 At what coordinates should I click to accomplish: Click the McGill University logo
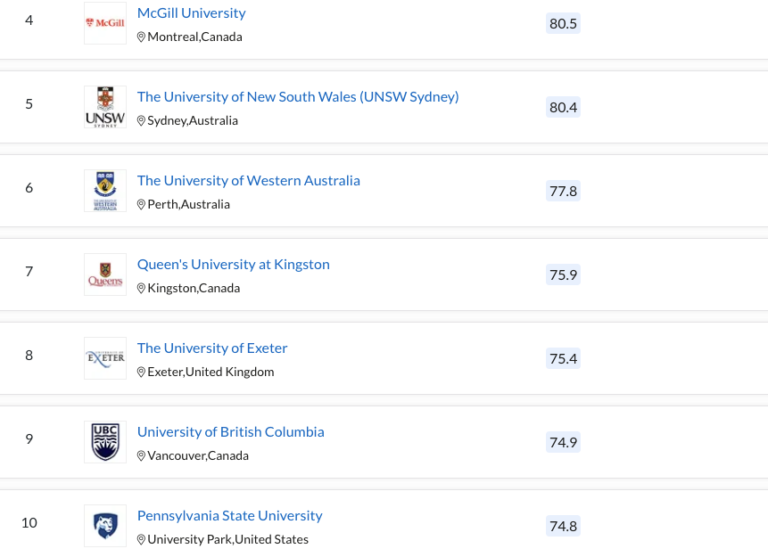105,23
